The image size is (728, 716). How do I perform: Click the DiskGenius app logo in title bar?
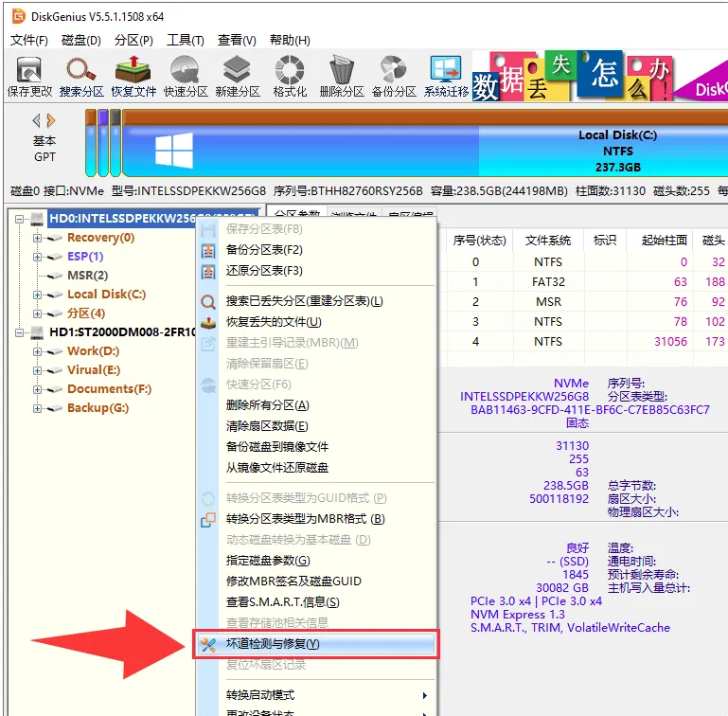point(19,17)
